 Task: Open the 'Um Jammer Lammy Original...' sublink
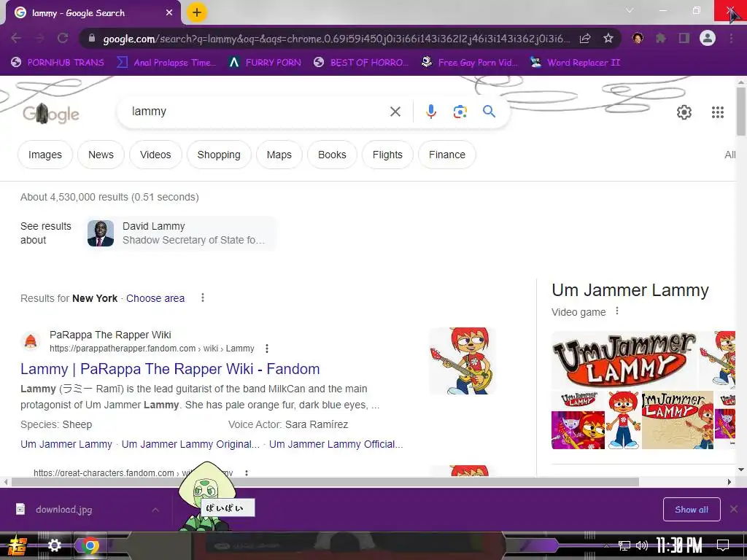tap(190, 444)
